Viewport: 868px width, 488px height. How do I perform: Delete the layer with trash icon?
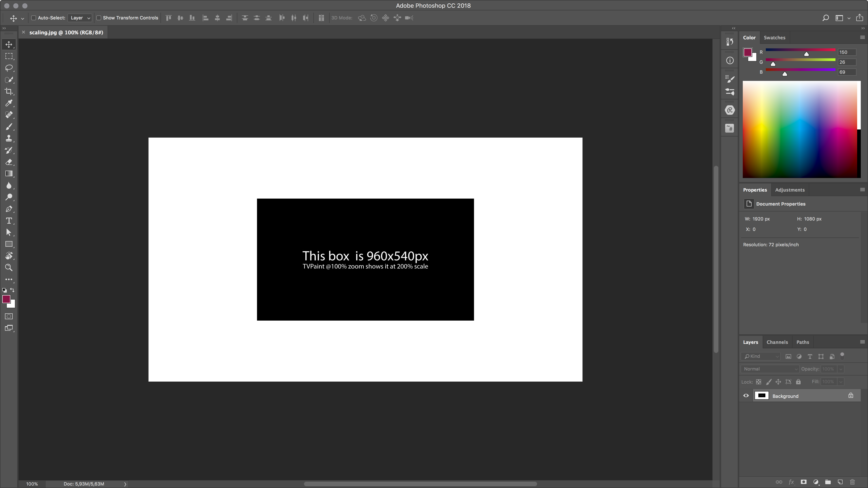coord(852,482)
